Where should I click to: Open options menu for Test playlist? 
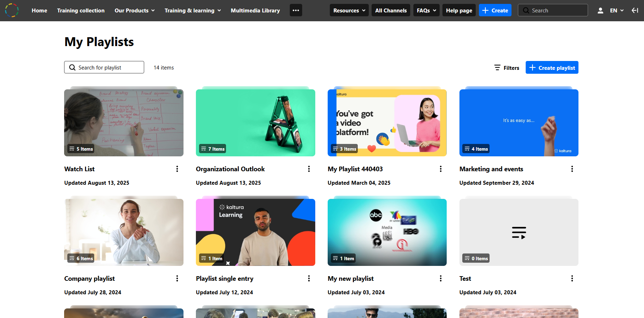(x=572, y=279)
